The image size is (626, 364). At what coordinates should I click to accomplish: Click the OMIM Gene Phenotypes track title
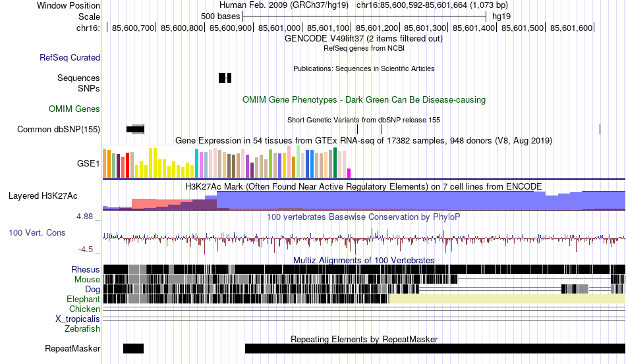pyautogui.click(x=364, y=99)
